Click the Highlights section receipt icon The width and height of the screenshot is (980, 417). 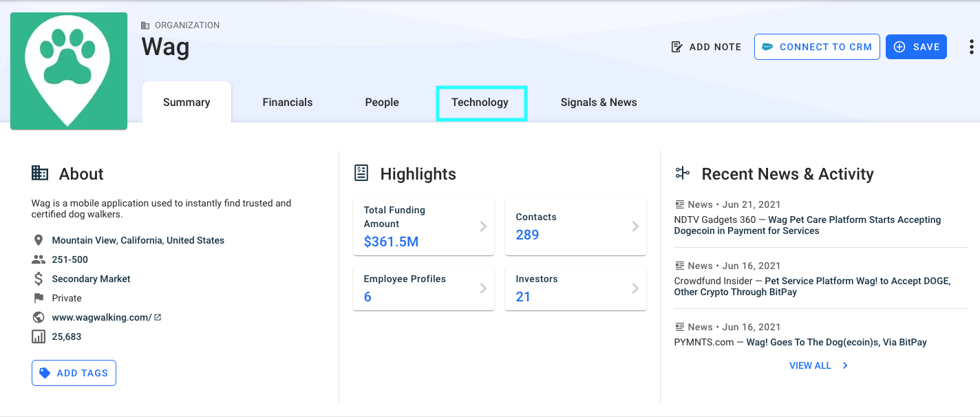tap(361, 173)
